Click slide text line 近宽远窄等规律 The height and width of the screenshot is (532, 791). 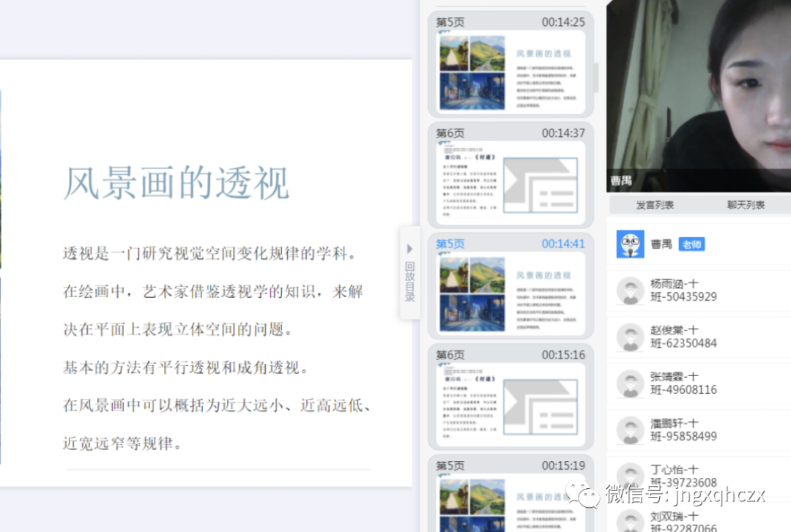click(x=122, y=443)
